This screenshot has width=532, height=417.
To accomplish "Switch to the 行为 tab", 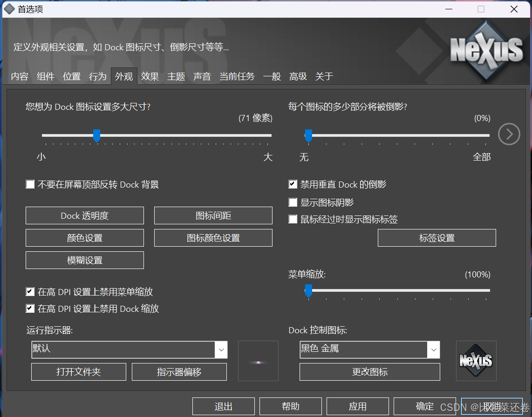I will coord(98,76).
